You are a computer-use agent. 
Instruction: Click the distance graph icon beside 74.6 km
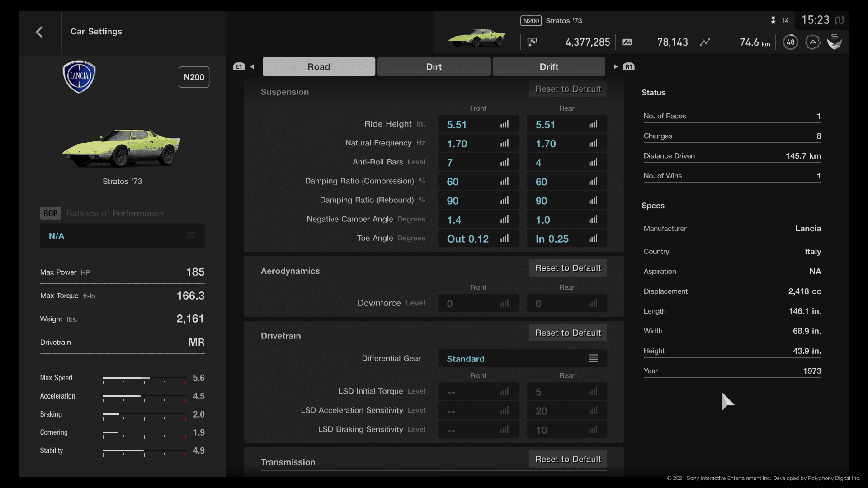coord(705,42)
